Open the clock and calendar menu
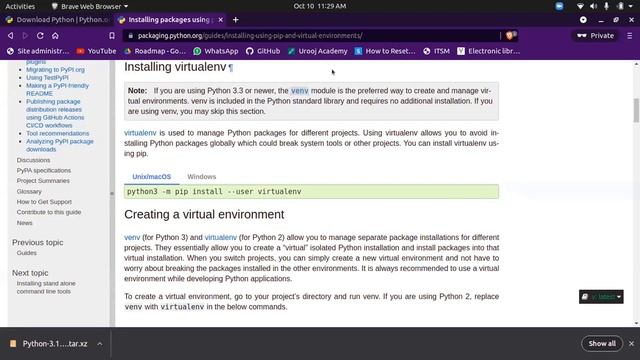The image size is (640, 360). (320, 6)
